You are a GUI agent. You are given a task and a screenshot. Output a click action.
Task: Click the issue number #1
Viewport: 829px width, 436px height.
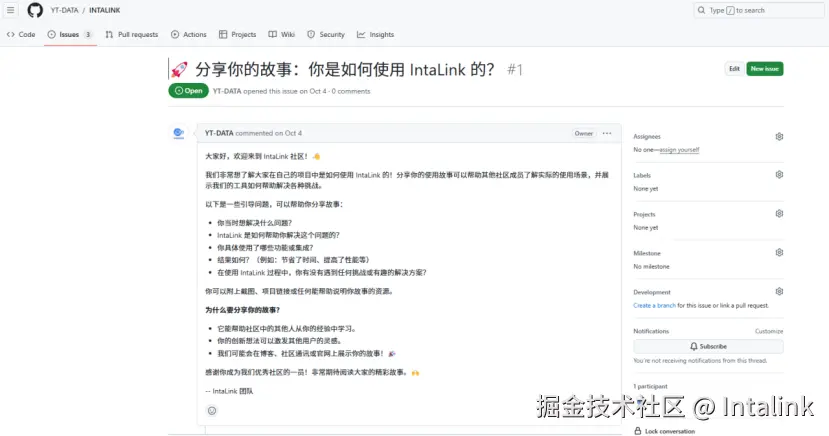515,70
